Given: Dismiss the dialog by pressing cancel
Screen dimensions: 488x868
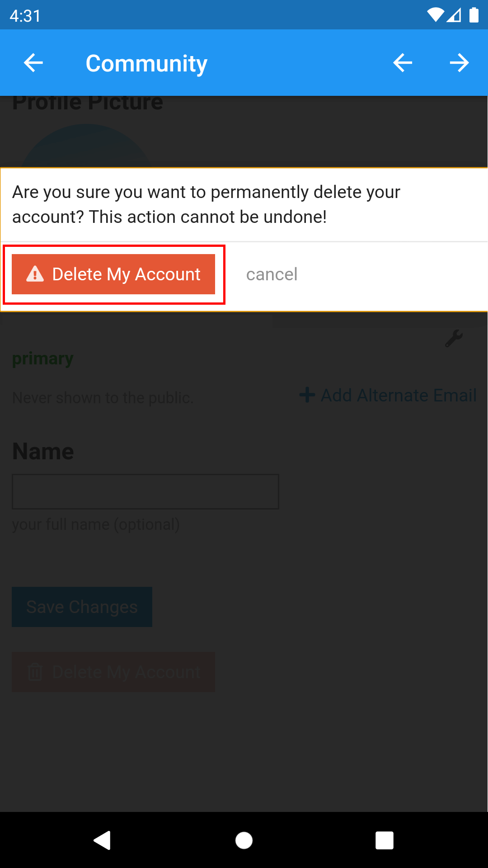Looking at the screenshot, I should coord(272,274).
